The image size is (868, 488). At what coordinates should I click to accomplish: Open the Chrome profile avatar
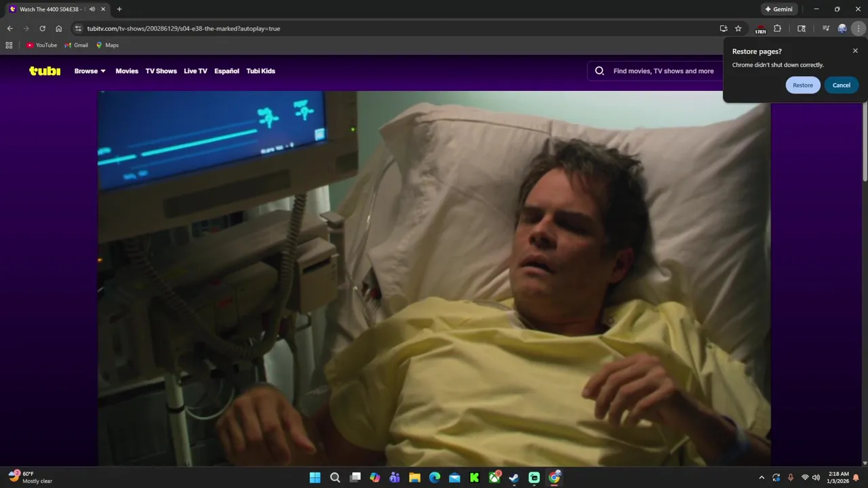pyautogui.click(x=842, y=28)
